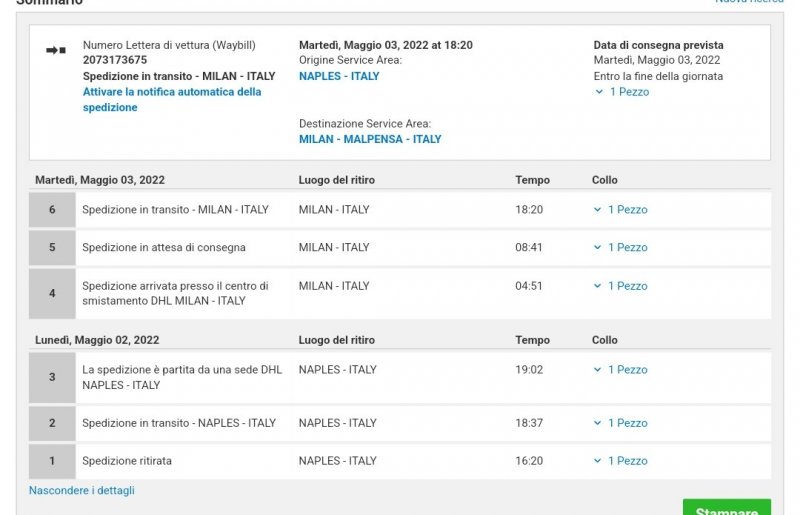The height and width of the screenshot is (515, 800).
Task: Click the 08:41 time cell
Action: 529,247
